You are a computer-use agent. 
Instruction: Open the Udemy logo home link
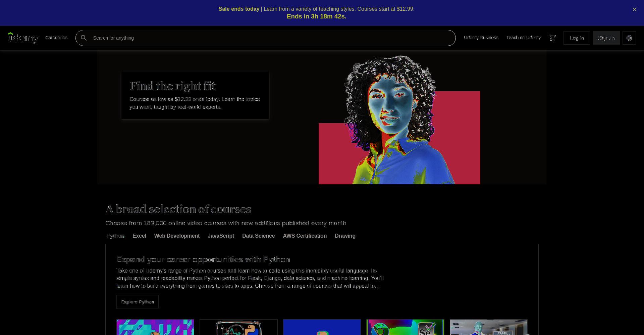pyautogui.click(x=23, y=38)
